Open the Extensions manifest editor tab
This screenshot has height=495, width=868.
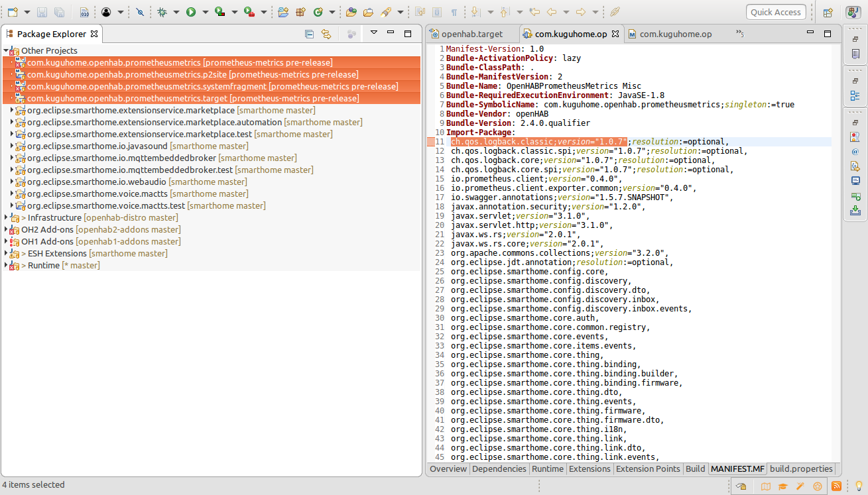tap(589, 468)
